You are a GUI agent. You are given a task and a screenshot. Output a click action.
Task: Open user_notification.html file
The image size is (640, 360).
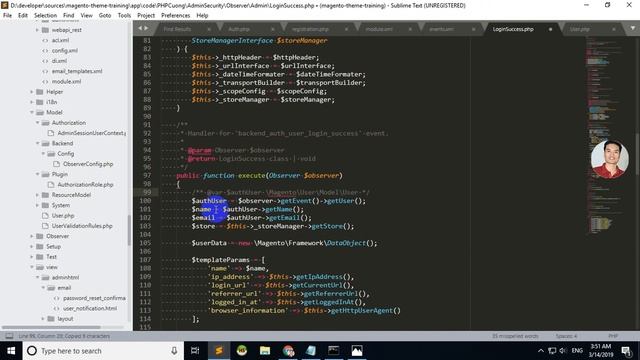click(90, 309)
